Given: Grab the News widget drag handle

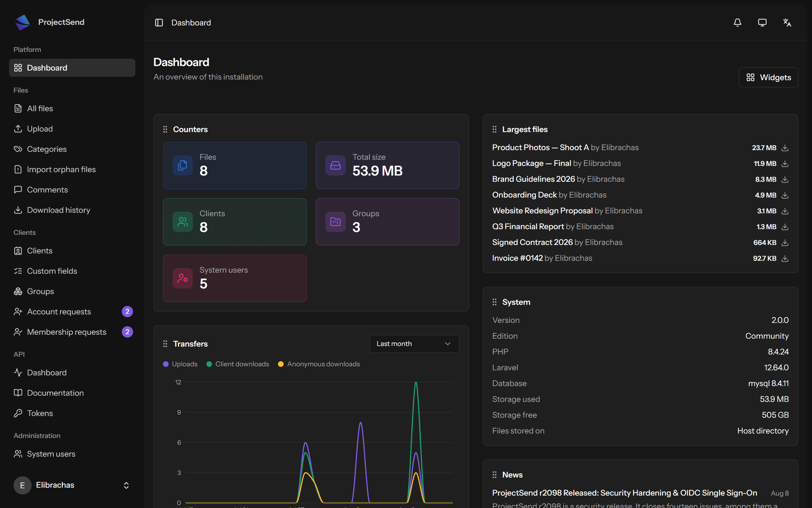Looking at the screenshot, I should click(x=494, y=475).
